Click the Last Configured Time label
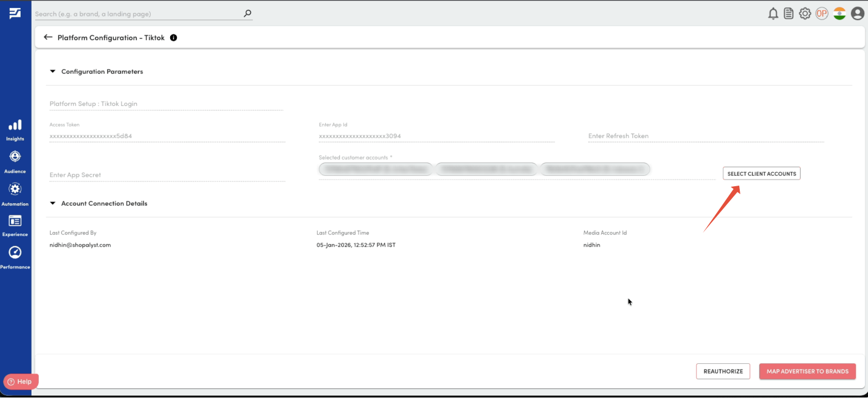868x398 pixels. click(343, 232)
